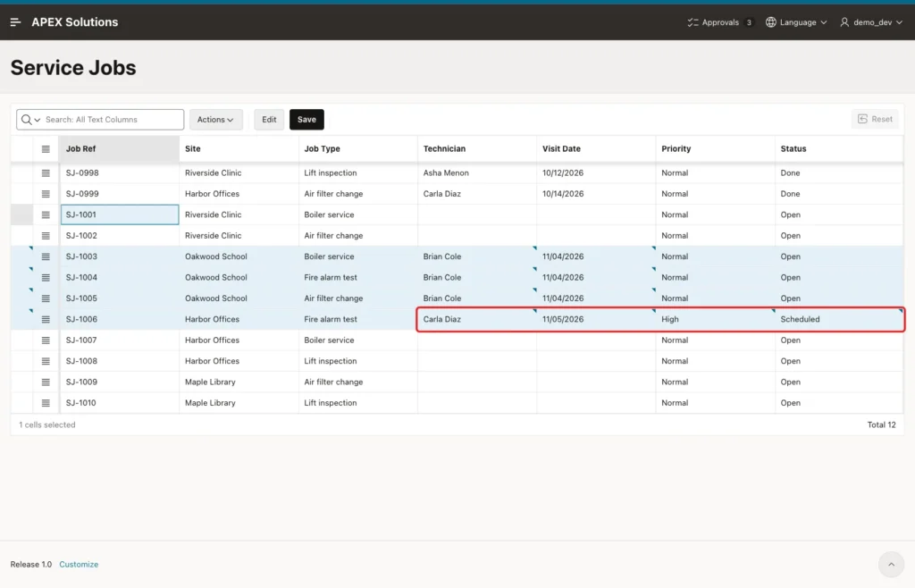Screen dimensions: 915x588
Task: Select the High priority cell
Action: click(x=716, y=320)
